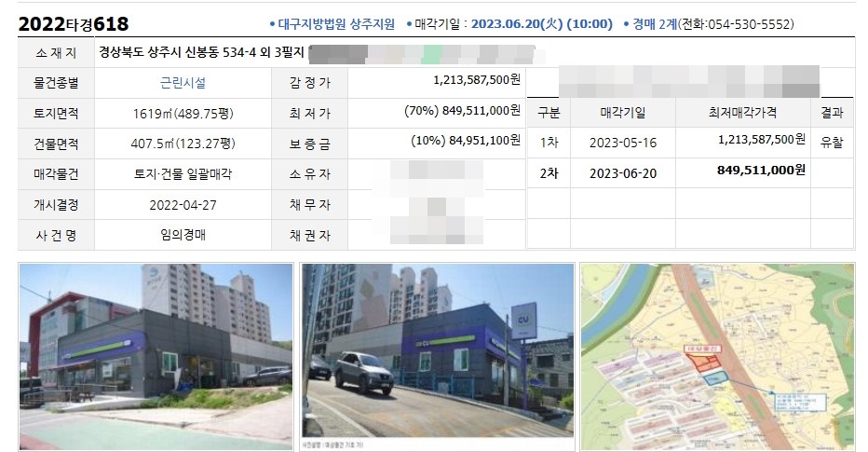Click the 채권자 label
868x452 pixels.
click(309, 236)
